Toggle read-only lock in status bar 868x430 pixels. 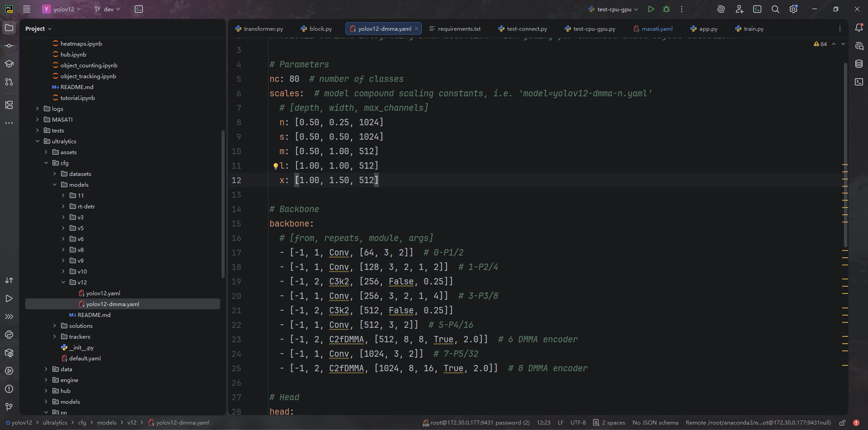point(842,423)
